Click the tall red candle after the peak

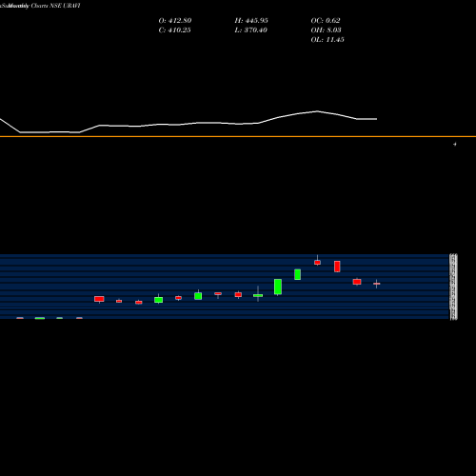[x=337, y=267]
